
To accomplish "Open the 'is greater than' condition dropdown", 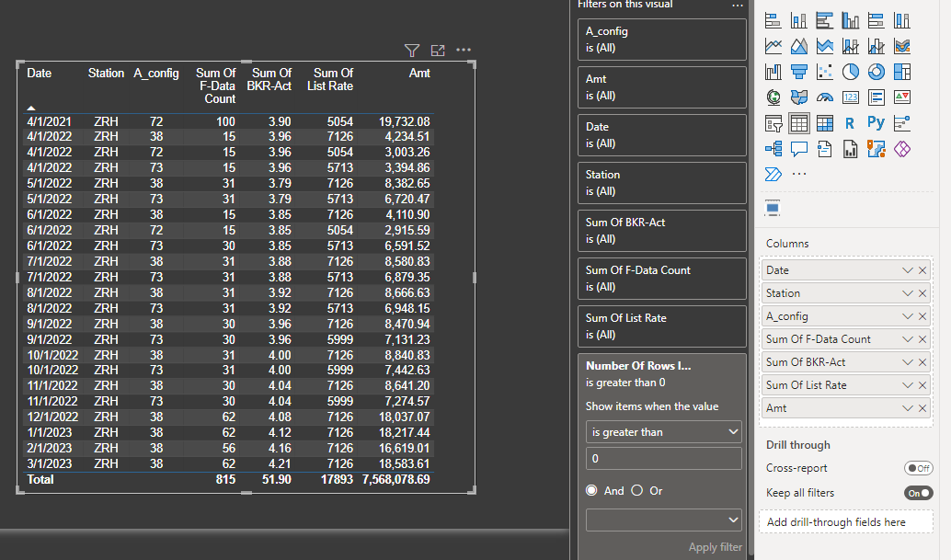I will point(663,431).
